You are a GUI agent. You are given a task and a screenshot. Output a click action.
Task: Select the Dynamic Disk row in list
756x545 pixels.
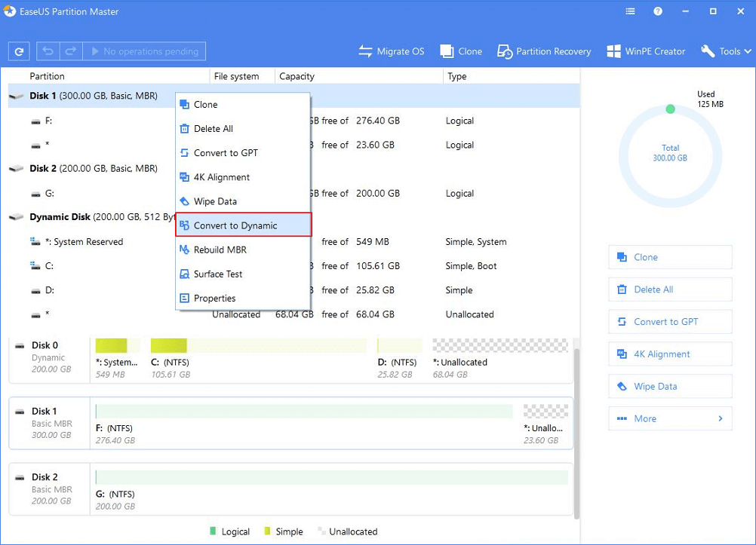(x=294, y=217)
